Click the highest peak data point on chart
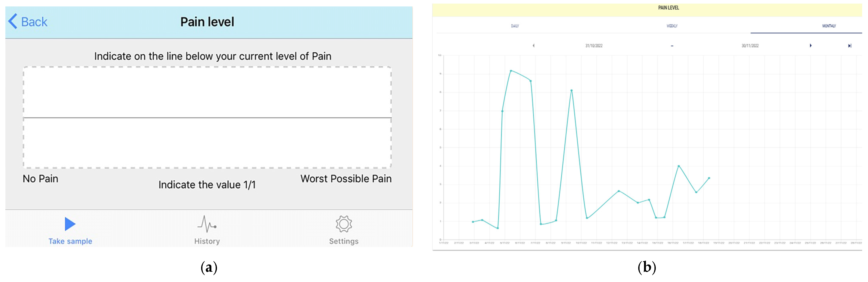The image size is (868, 282). [x=511, y=71]
